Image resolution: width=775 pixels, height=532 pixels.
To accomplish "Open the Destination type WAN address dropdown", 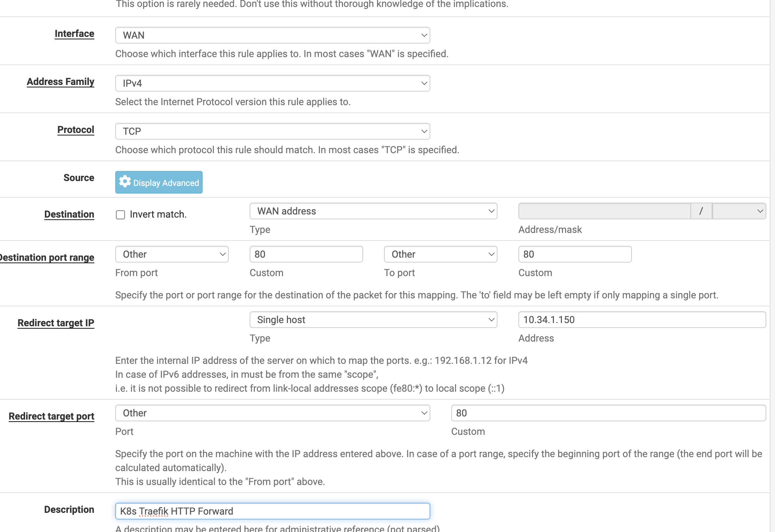I will coord(373,211).
